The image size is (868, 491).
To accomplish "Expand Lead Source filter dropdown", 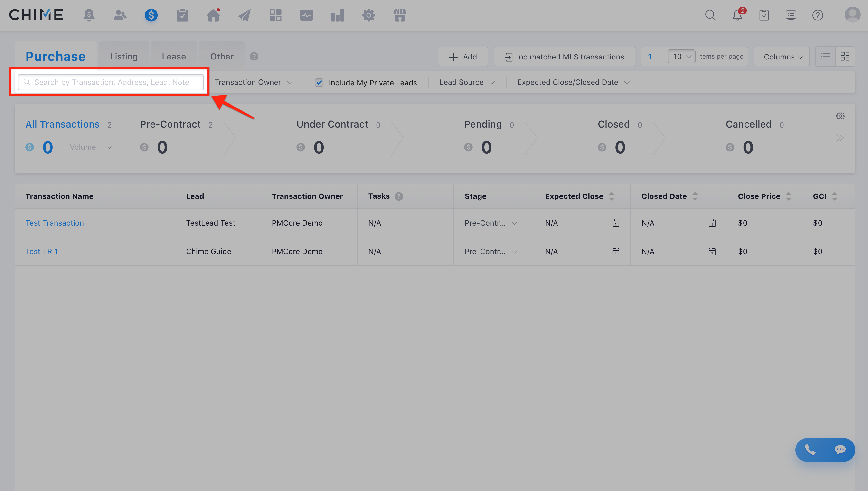I will pos(467,82).
